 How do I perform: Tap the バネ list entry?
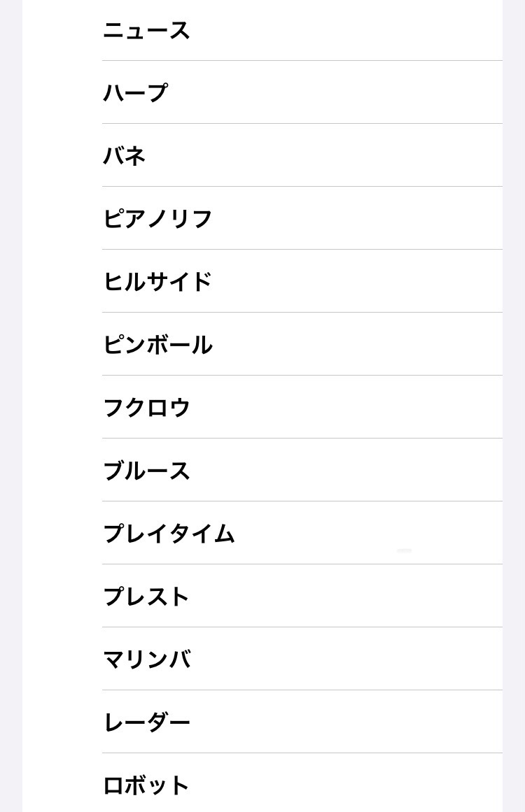125,155
